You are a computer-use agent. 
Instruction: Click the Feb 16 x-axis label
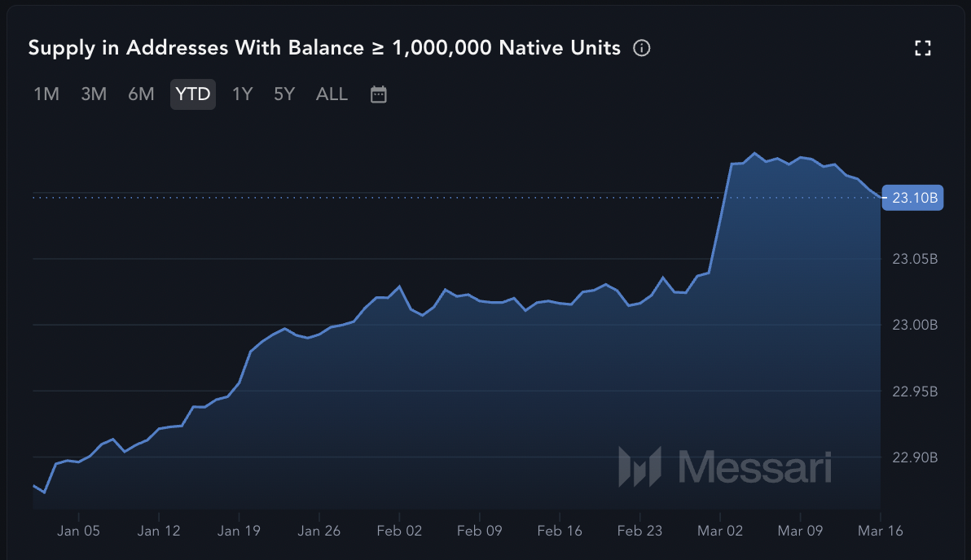[x=560, y=531]
